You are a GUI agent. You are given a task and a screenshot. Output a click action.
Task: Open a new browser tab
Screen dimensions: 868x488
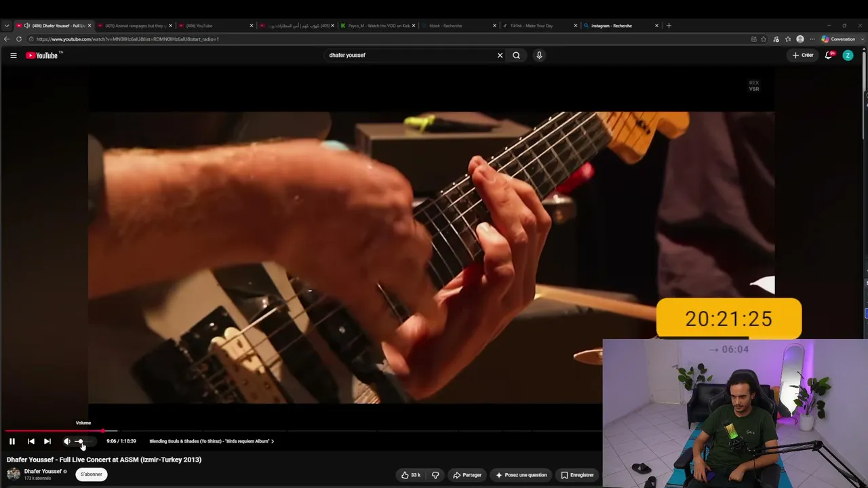click(669, 26)
